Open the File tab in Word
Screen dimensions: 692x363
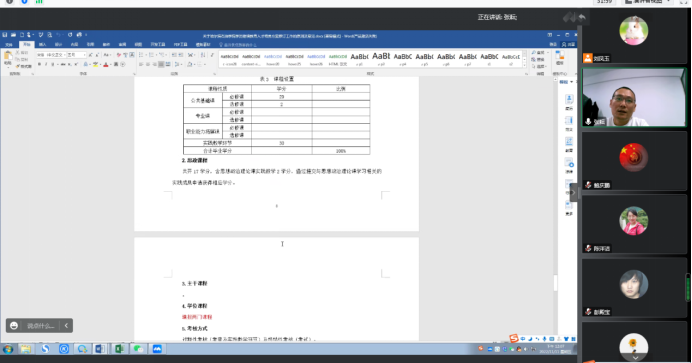(9, 45)
